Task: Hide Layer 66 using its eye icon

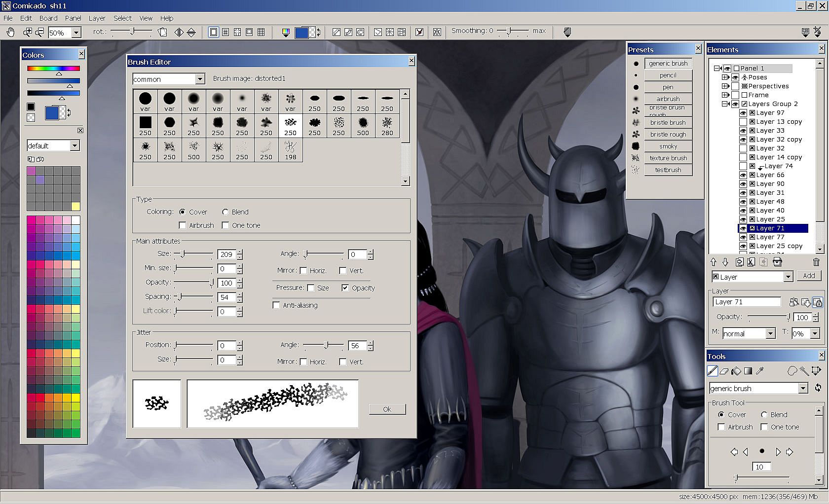Action: click(743, 175)
